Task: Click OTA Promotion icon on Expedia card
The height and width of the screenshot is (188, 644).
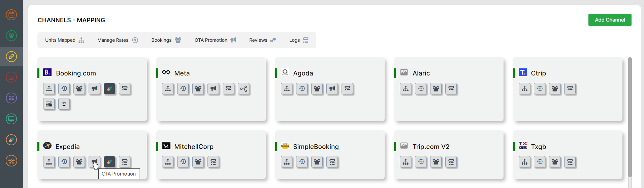Action: pyautogui.click(x=94, y=162)
